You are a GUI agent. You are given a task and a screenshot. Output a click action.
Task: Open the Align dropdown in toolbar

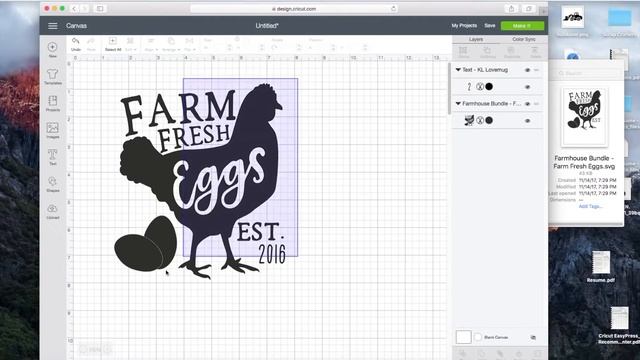[151, 44]
